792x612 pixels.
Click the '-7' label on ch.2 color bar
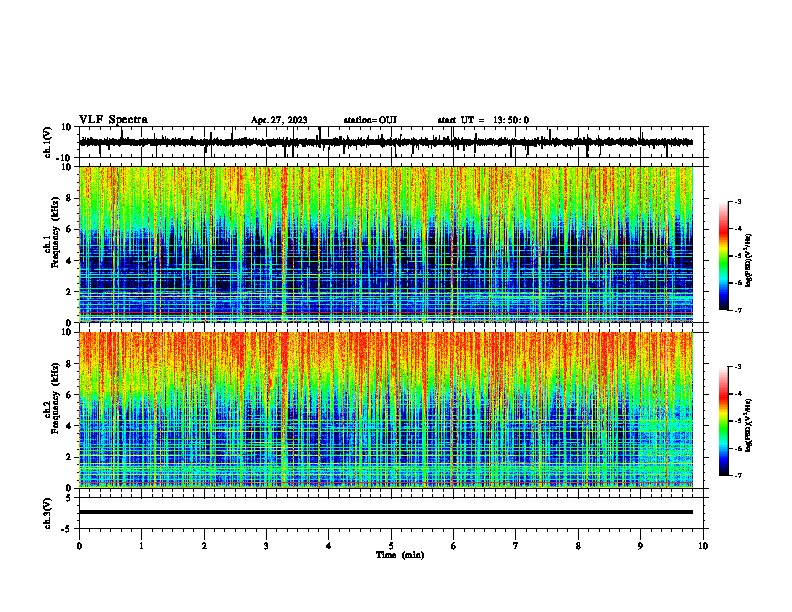738,476
